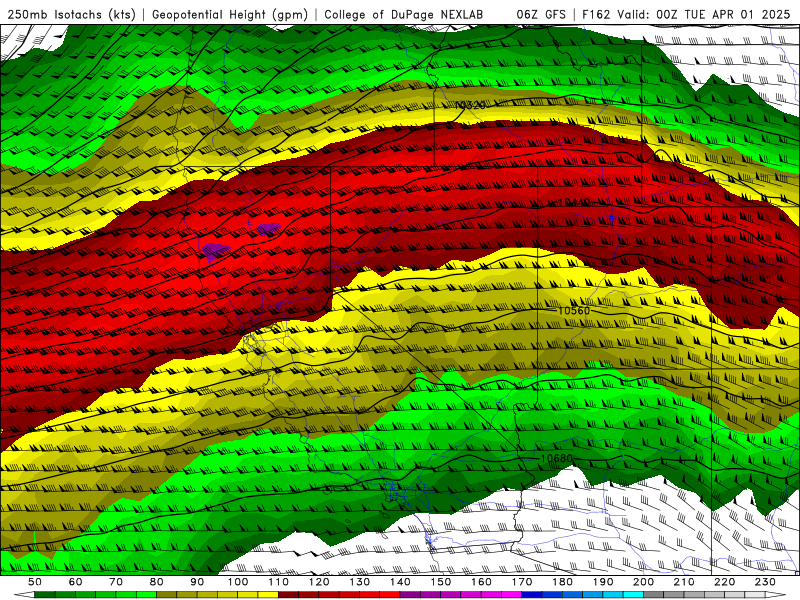Select the 150 knot legend label

[441, 582]
